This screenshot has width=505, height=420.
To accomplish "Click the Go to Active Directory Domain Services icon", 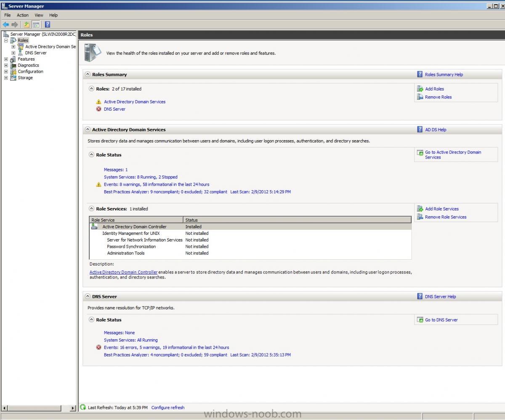I will point(420,152).
